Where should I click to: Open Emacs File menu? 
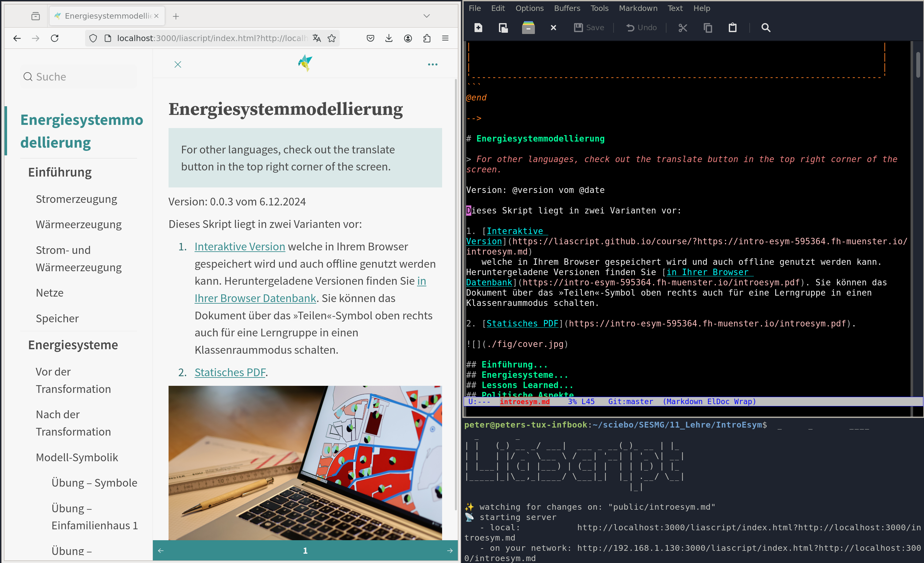475,8
